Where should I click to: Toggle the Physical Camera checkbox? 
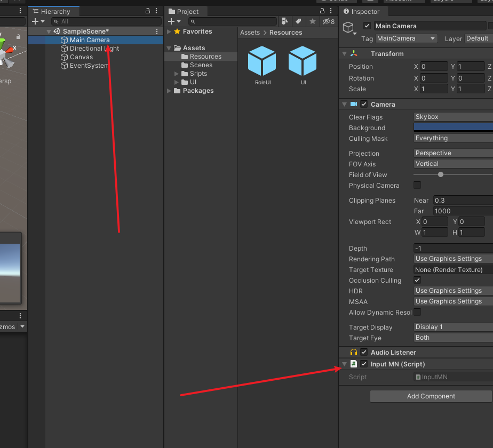[x=417, y=185]
